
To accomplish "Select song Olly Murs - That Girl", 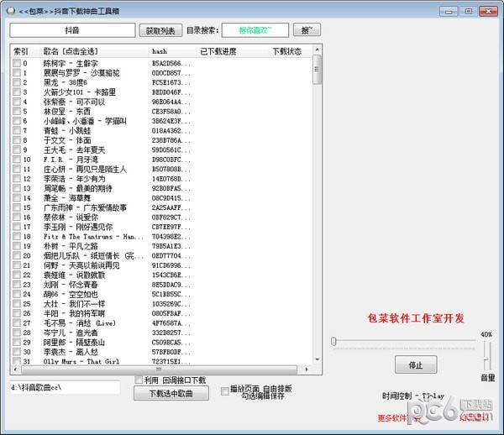I will pyautogui.click(x=81, y=361).
